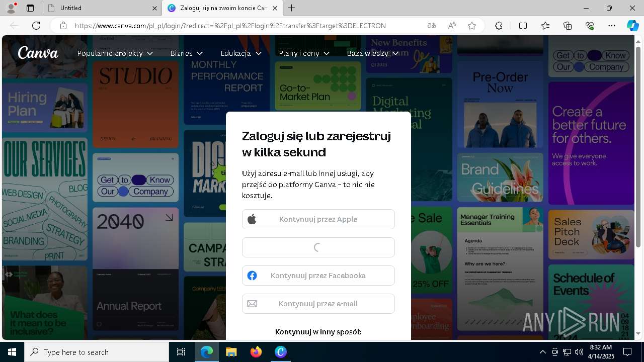Close the Canva login tab
This screenshot has width=644, height=362.
[x=275, y=8]
